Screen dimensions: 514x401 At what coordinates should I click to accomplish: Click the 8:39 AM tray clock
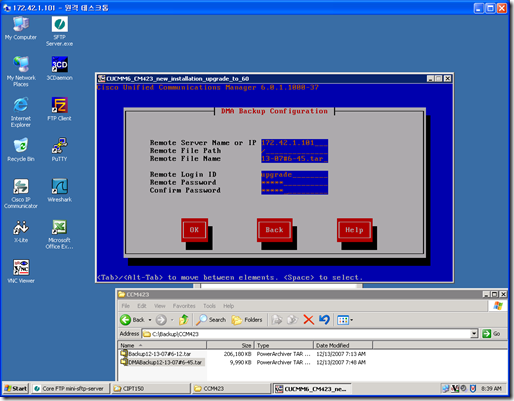coord(492,388)
